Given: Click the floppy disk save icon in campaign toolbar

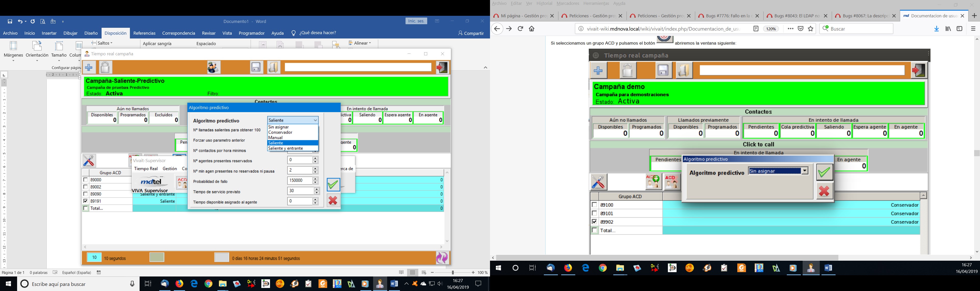Looking at the screenshot, I should pyautogui.click(x=256, y=68).
